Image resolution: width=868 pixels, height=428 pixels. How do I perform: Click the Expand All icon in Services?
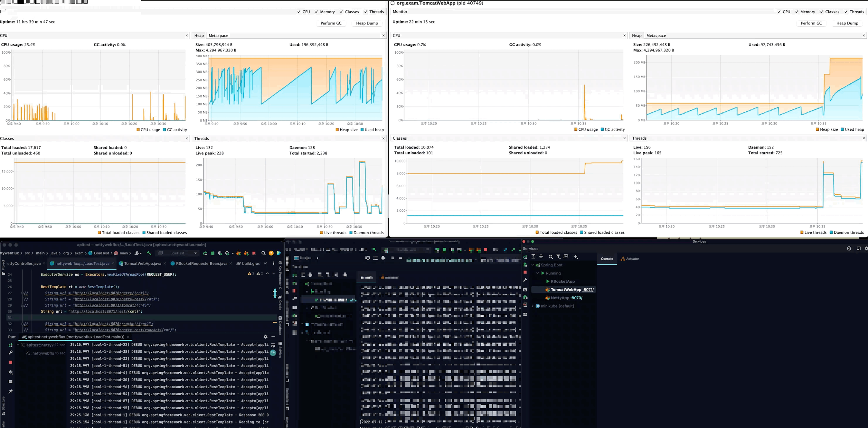(x=533, y=257)
